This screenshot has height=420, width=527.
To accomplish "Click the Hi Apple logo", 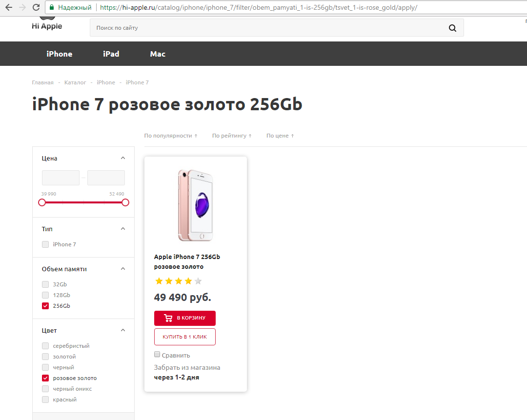I will [x=47, y=24].
